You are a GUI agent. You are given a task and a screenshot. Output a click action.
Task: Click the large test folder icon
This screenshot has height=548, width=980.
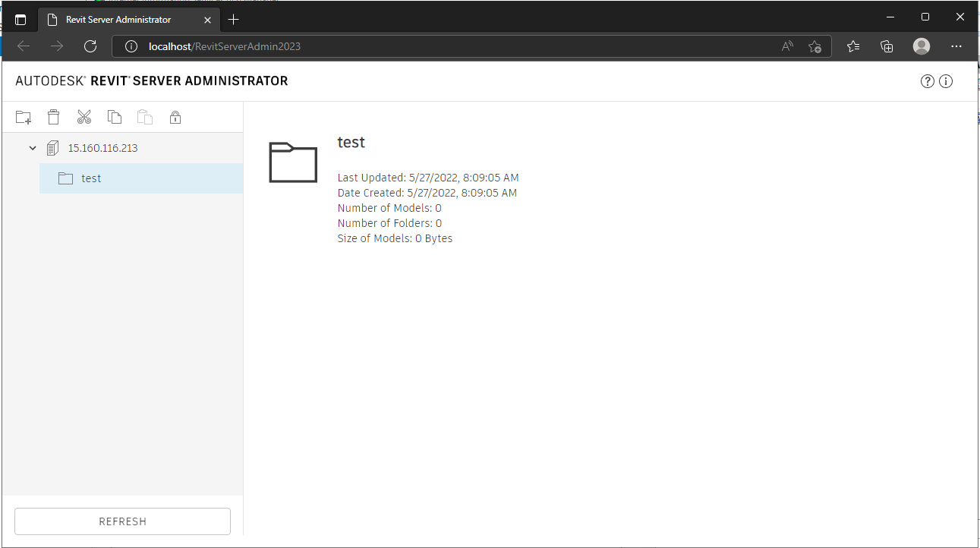point(293,162)
